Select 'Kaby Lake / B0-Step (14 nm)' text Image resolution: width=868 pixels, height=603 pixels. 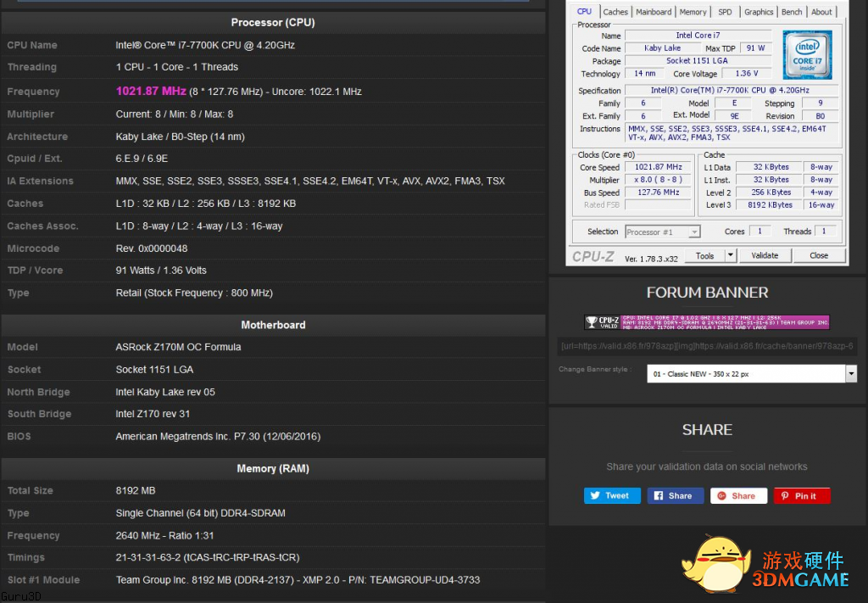pyautogui.click(x=180, y=137)
